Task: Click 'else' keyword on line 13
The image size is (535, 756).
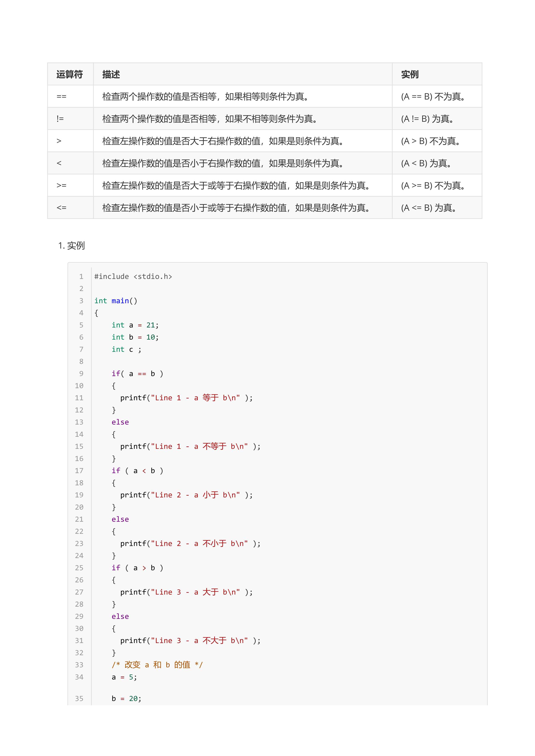Action: pos(120,422)
